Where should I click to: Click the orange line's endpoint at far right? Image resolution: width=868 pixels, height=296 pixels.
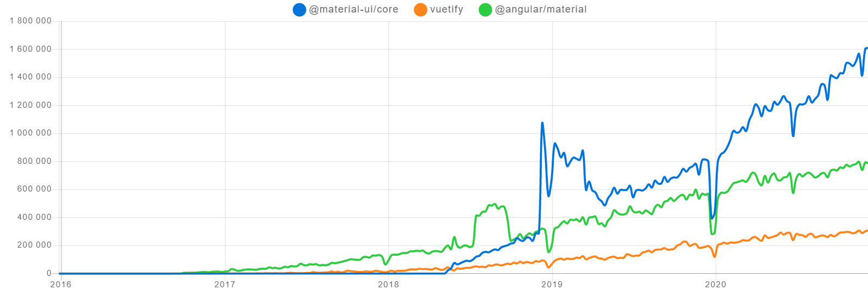pyautogui.click(x=866, y=230)
